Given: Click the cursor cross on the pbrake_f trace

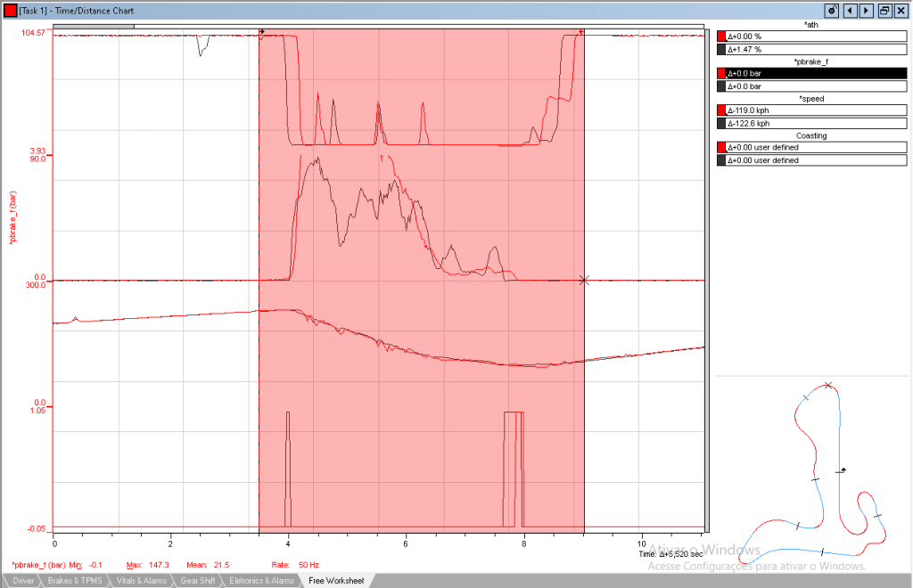Looking at the screenshot, I should [x=584, y=281].
